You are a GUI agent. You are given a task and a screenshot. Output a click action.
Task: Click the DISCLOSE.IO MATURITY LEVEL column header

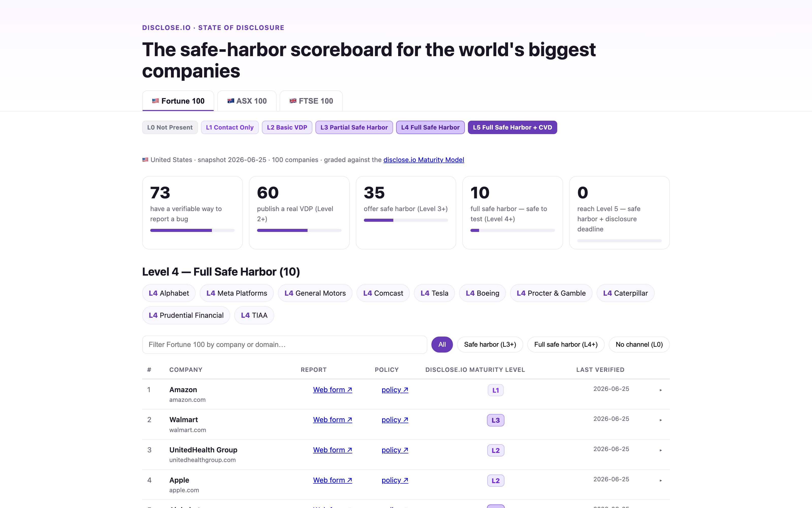click(475, 370)
